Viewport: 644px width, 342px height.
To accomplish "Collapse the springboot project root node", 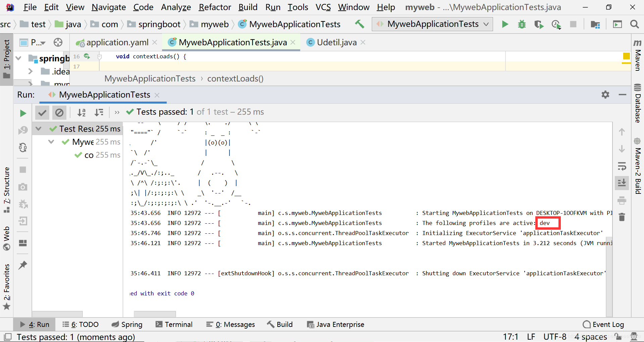I will pyautogui.click(x=19, y=58).
